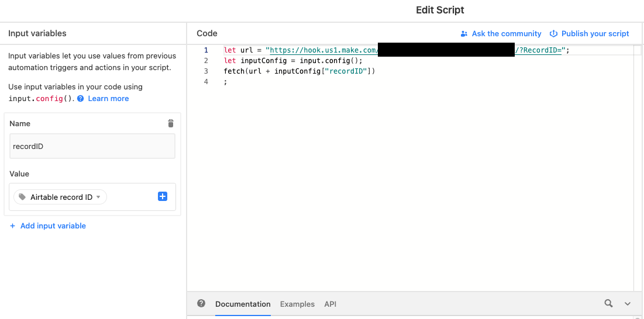Expand the Airtable record ID dropdown arrow

98,197
